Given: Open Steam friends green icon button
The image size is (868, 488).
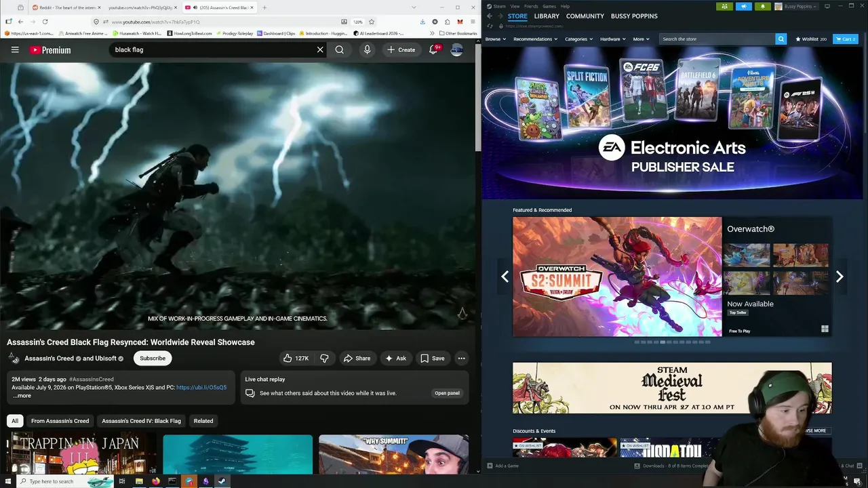Looking at the screenshot, I should click(x=724, y=6).
